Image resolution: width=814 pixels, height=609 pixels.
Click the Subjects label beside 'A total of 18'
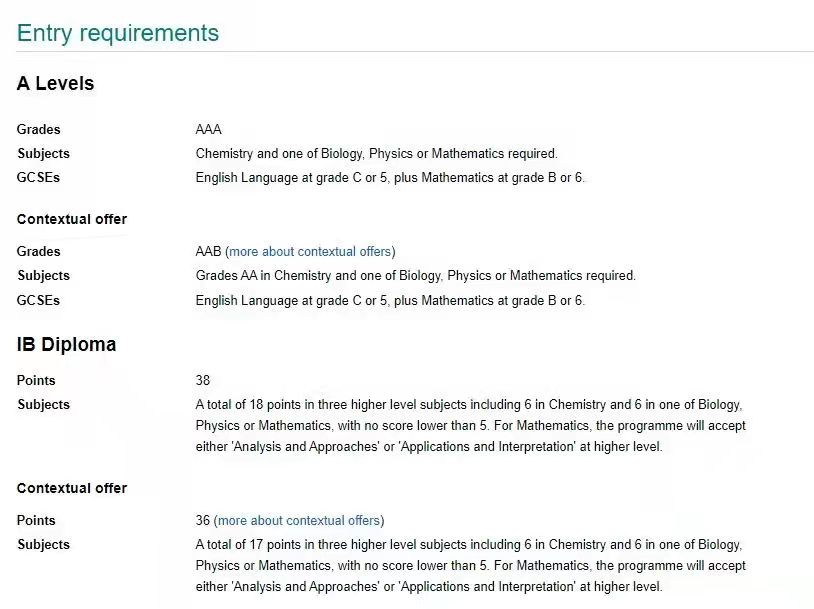tap(44, 405)
